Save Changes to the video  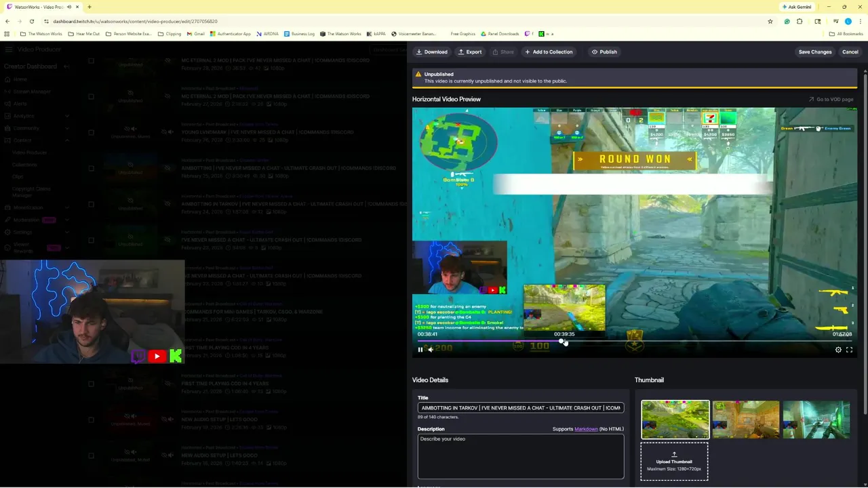815,52
